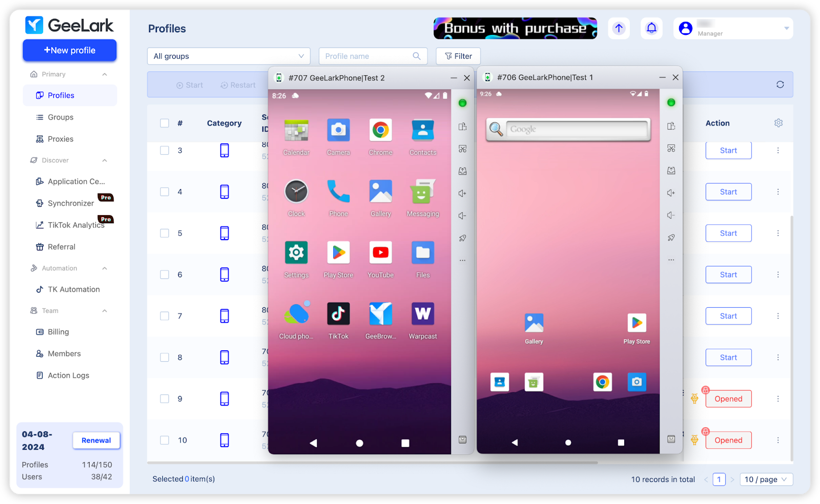Click volume down icon in #706 sidebar
Screen dimensions: 820x504
(671, 215)
